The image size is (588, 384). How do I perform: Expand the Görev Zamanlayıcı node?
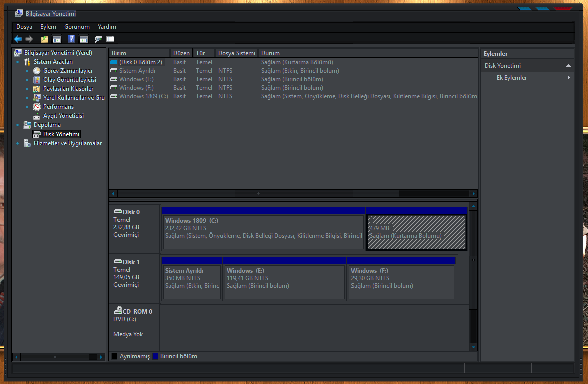point(27,71)
